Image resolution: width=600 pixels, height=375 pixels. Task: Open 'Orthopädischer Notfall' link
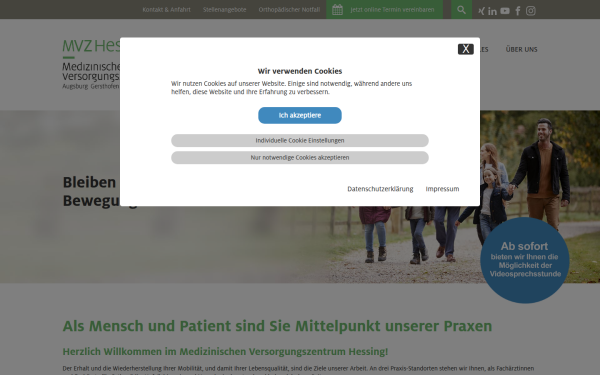pyautogui.click(x=289, y=10)
